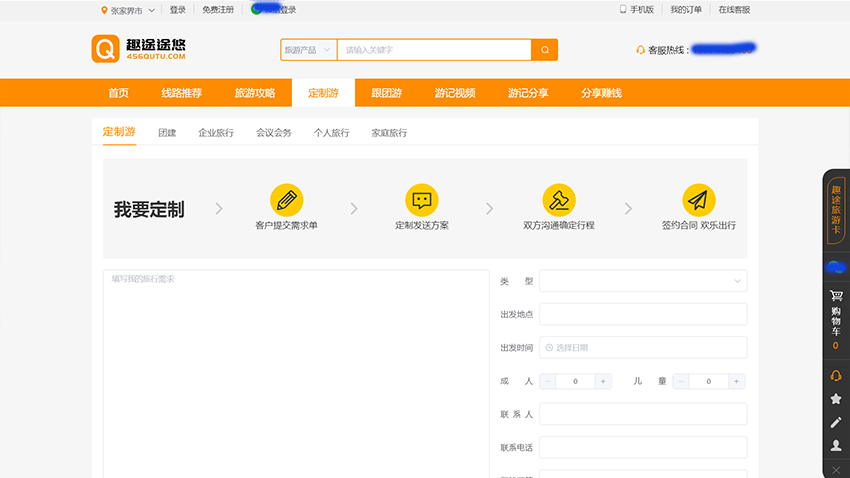The image size is (850, 478).
Task: Expand the 张家界市 city selector
Action: 128,10
